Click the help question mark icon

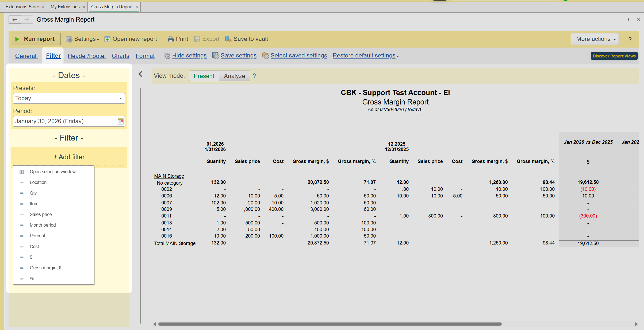(x=630, y=39)
